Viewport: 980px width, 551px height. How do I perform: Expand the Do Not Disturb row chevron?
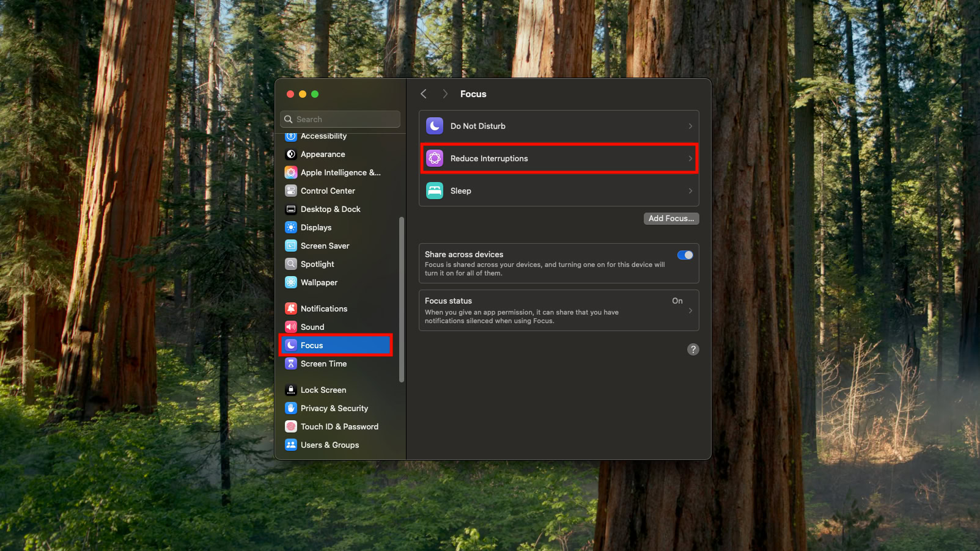pos(690,126)
